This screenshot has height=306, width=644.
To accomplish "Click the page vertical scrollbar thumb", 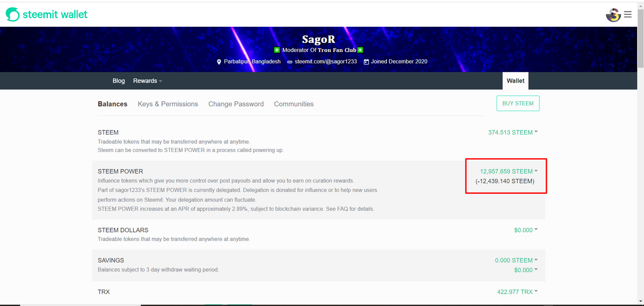I will pyautogui.click(x=640, y=38).
